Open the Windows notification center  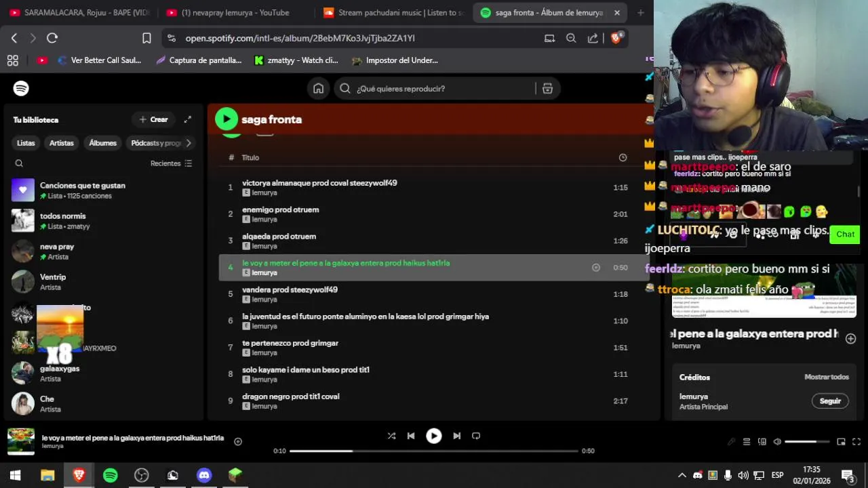coord(848,475)
